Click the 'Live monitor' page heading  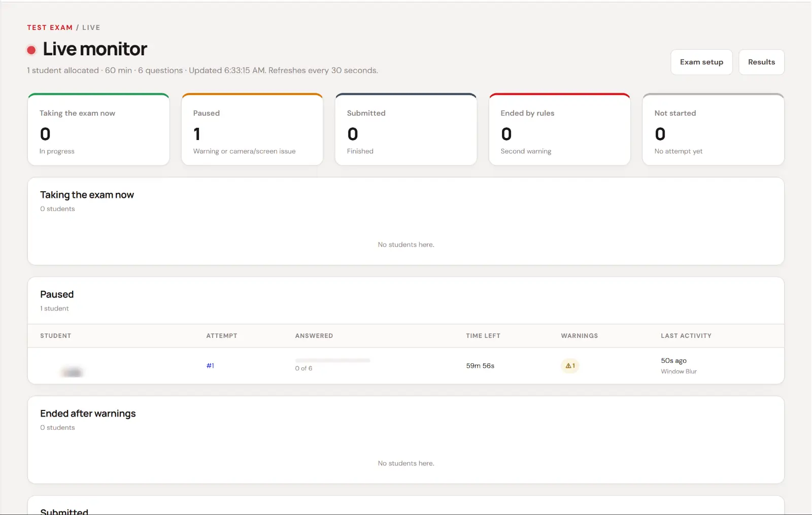tap(95, 49)
